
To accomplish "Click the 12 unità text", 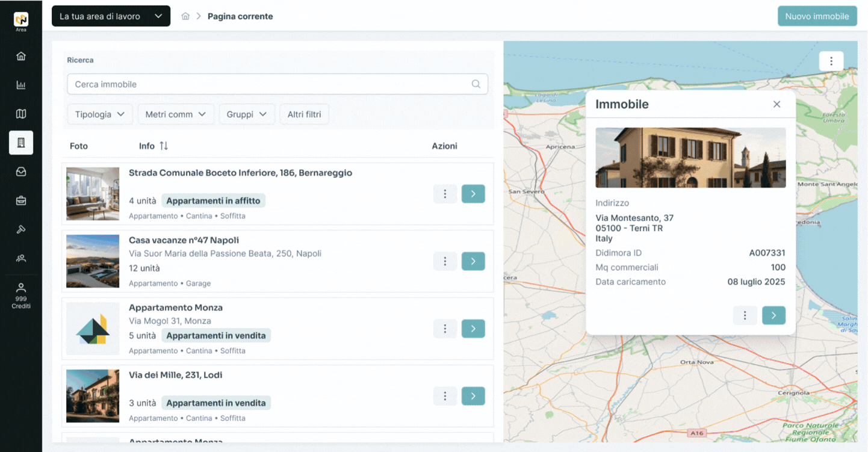I will coord(144,268).
